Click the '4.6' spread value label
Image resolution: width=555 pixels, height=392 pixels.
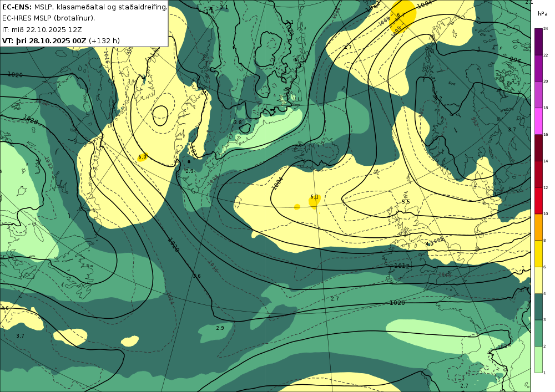(x=5, y=308)
